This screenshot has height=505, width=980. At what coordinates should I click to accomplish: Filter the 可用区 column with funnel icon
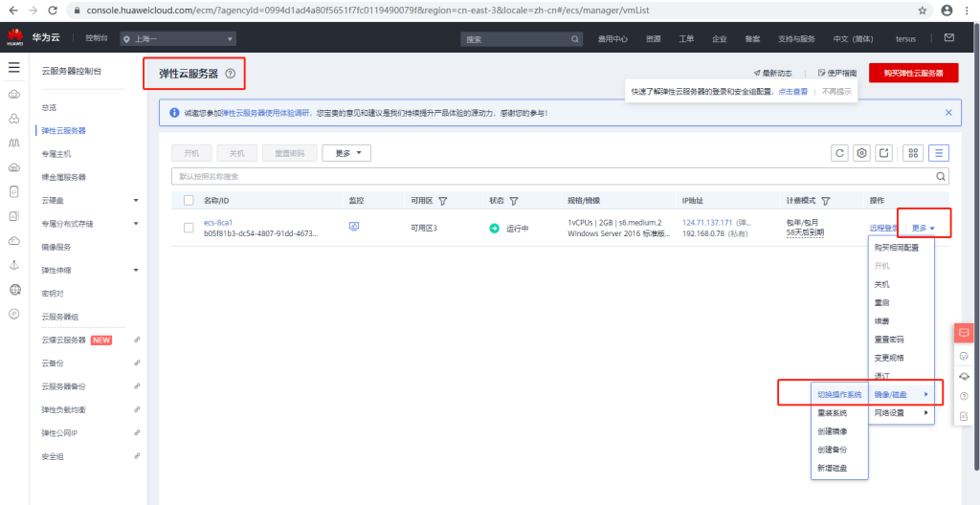(442, 201)
